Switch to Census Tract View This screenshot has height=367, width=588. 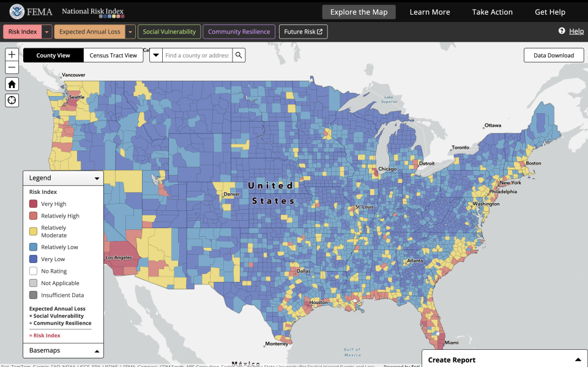(x=113, y=55)
